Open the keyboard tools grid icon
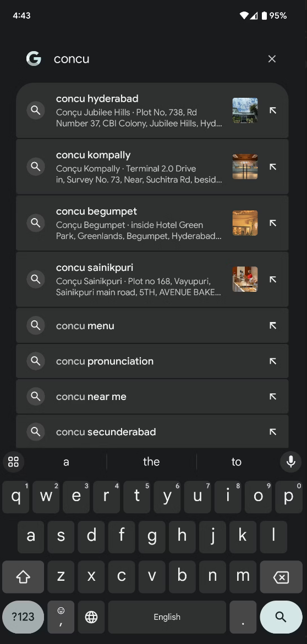 (x=14, y=462)
